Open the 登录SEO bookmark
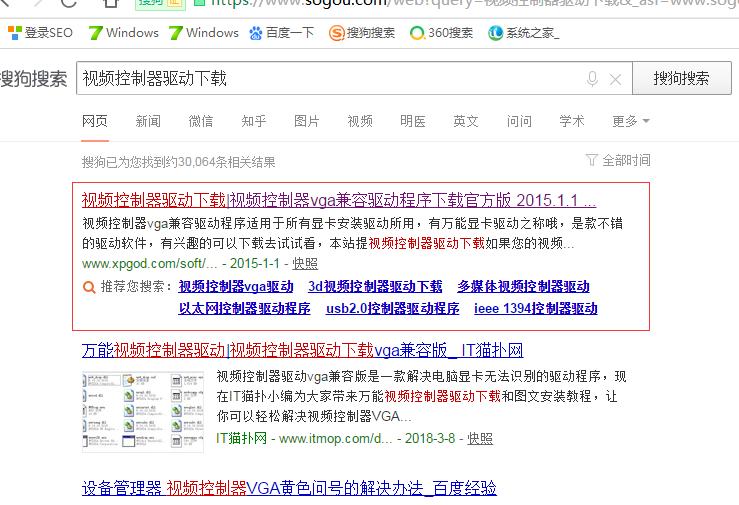 coord(40,33)
